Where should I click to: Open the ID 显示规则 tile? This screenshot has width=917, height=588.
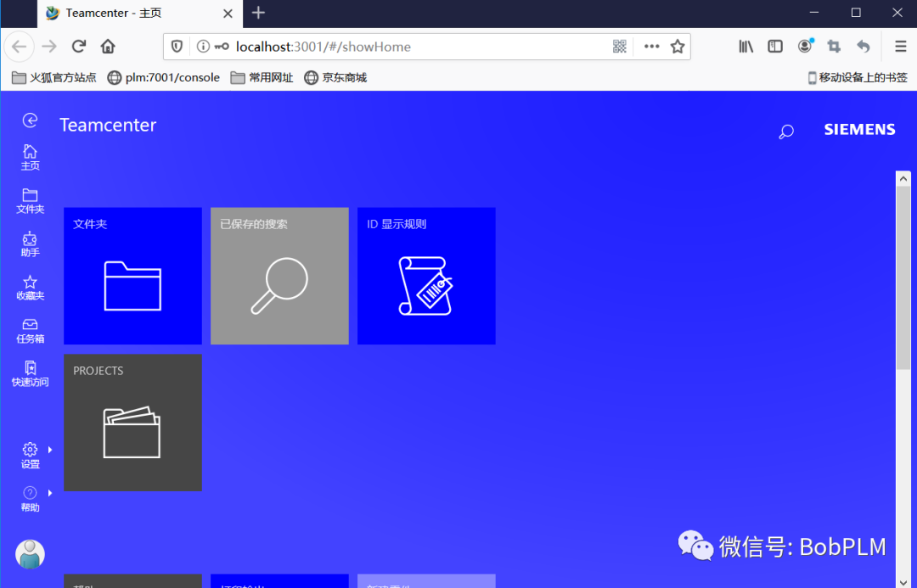click(x=426, y=276)
